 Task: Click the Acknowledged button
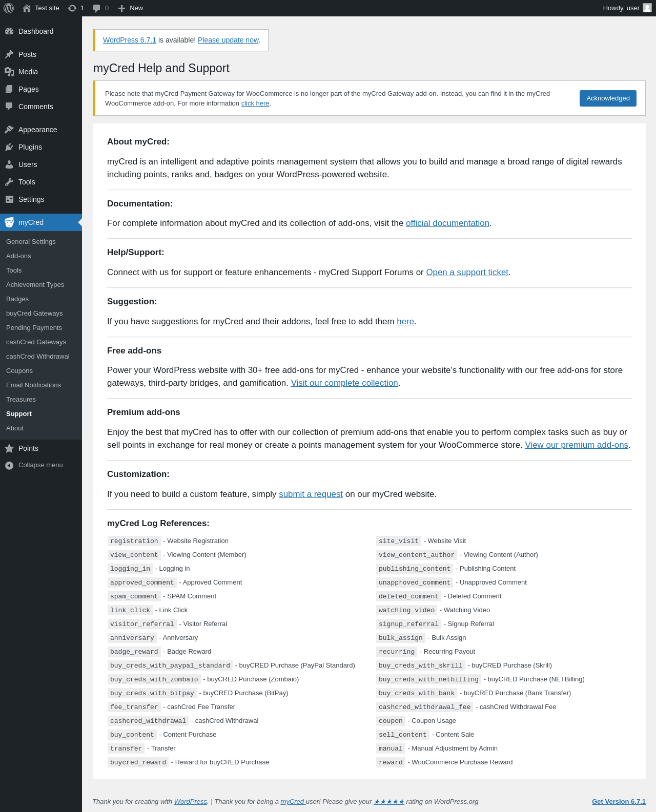[608, 98]
